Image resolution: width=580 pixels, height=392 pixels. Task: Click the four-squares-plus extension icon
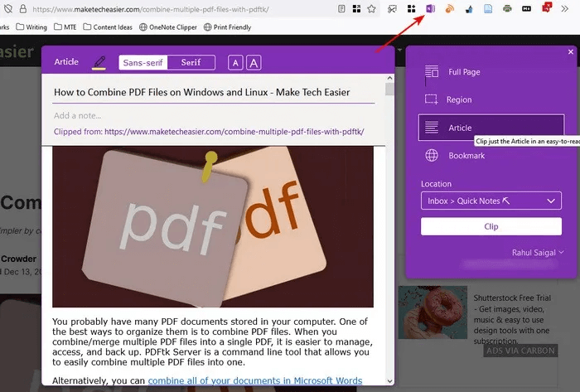point(411,8)
